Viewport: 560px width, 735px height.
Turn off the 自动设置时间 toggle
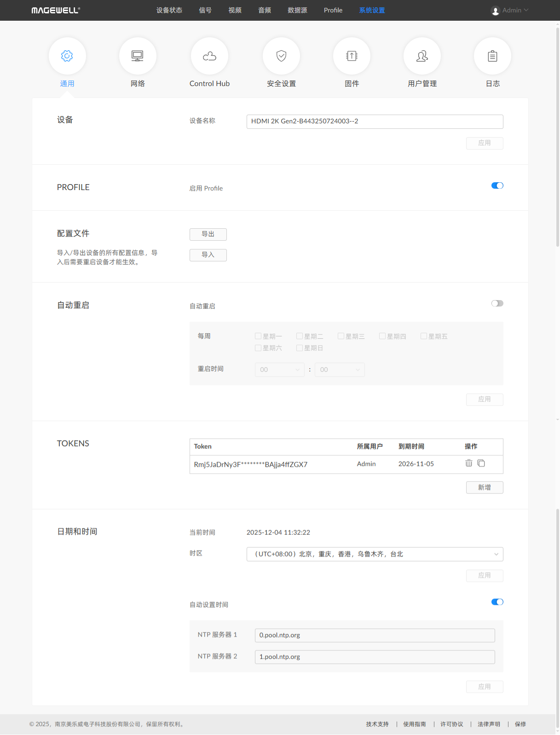pos(497,602)
